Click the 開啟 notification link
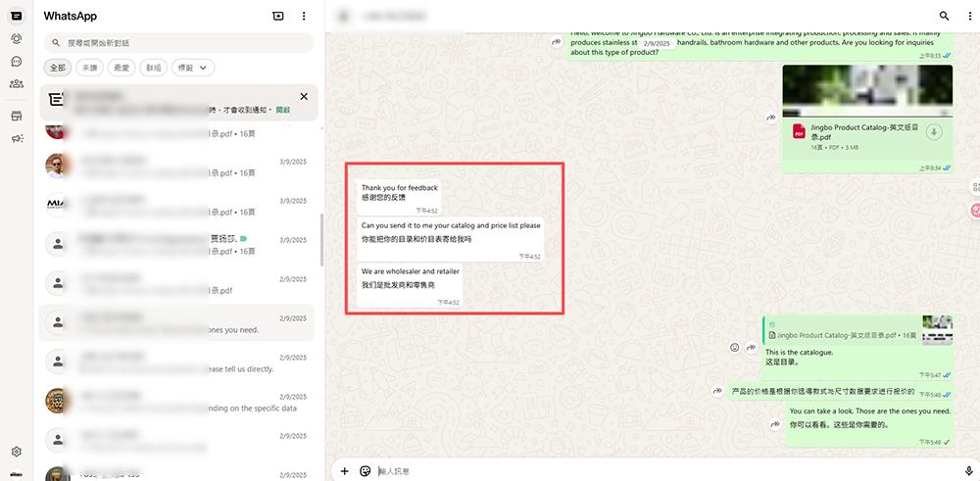980x481 pixels. (282, 110)
